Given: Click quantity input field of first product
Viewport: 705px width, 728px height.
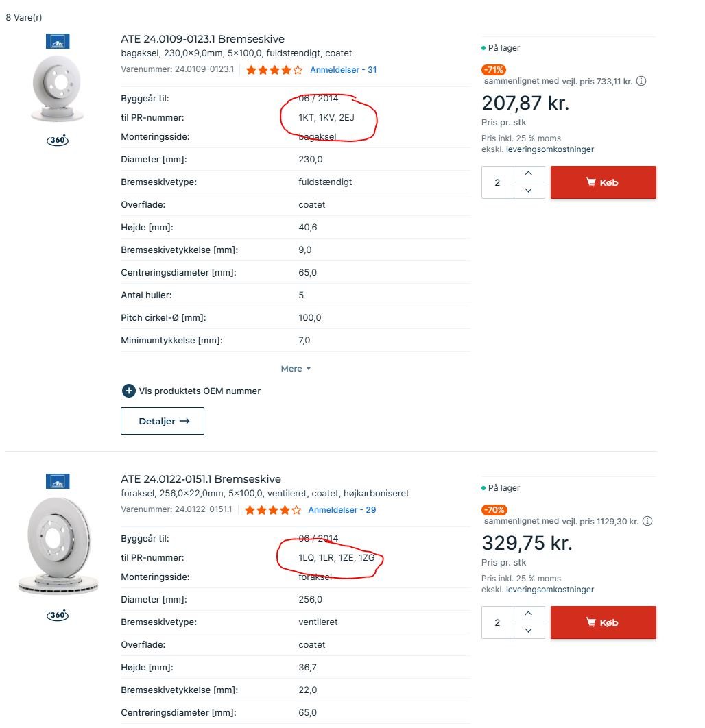Looking at the screenshot, I should [498, 182].
